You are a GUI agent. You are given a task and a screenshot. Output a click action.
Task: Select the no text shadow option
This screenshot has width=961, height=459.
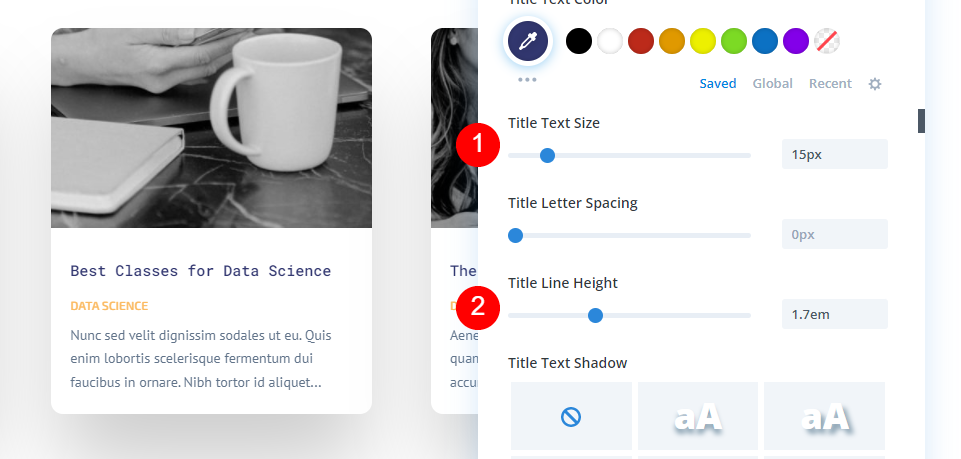tap(571, 416)
